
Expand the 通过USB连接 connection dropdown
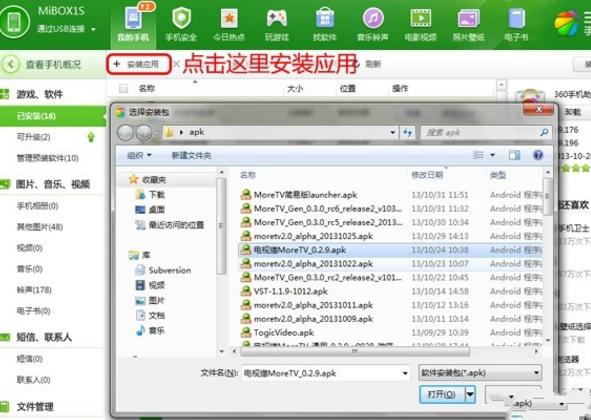(x=93, y=29)
